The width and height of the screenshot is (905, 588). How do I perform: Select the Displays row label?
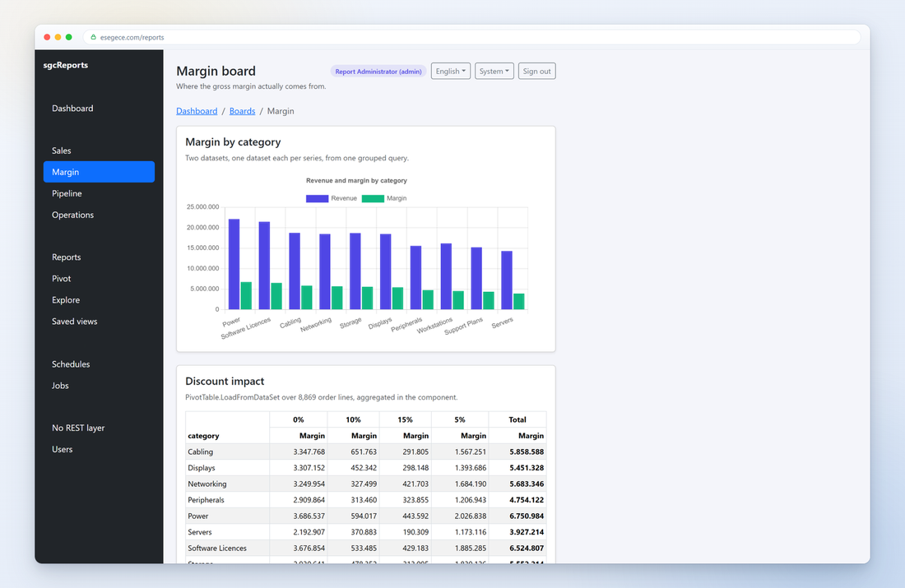[x=202, y=468]
